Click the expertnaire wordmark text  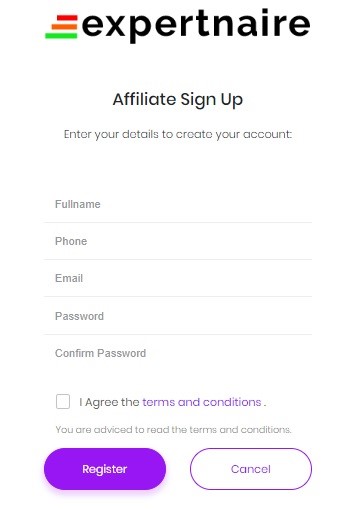pos(196,25)
